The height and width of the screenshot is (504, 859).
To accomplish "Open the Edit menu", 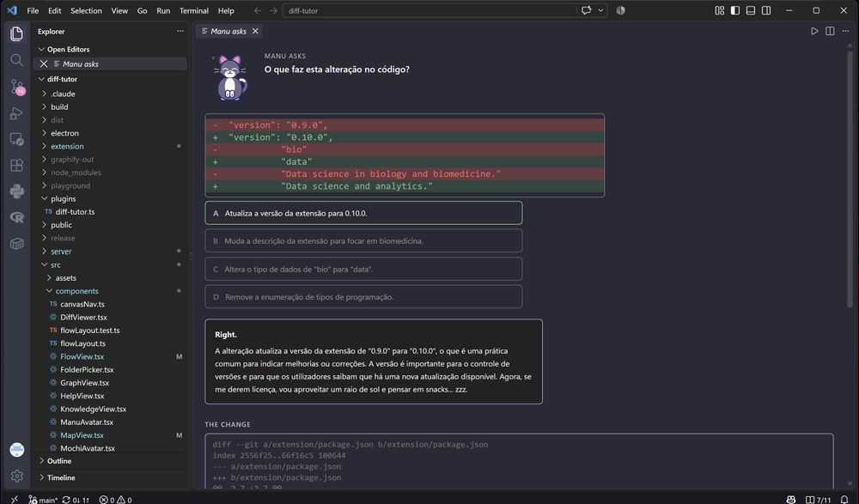I will [x=54, y=10].
